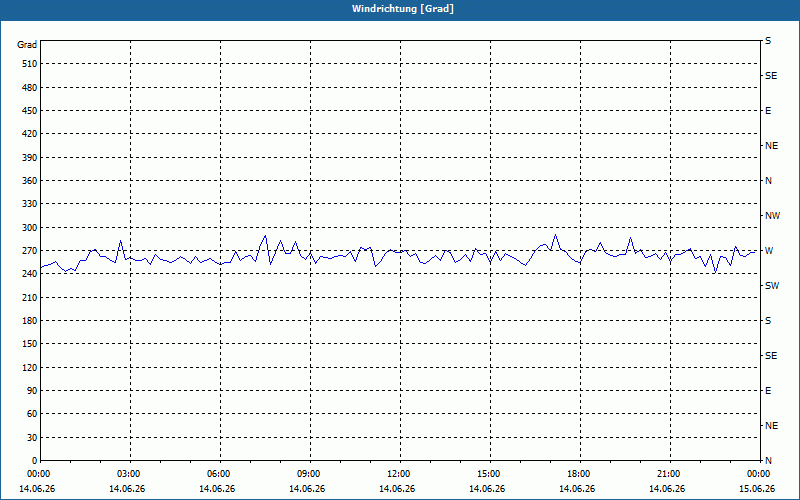Select the 18:00 time label
800x500 pixels.
pos(578,474)
